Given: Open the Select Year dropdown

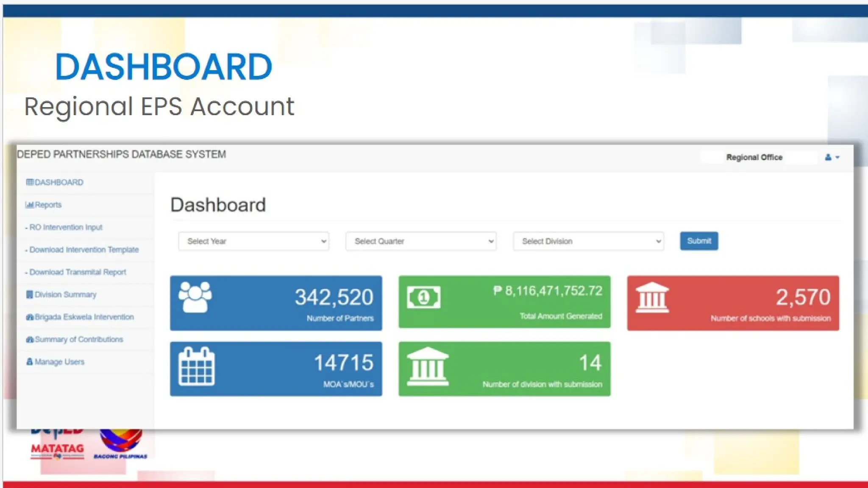Looking at the screenshot, I should (253, 241).
